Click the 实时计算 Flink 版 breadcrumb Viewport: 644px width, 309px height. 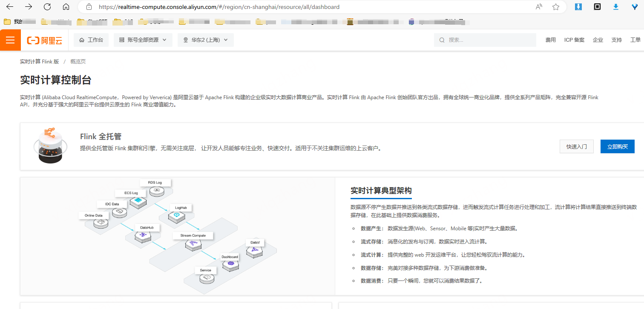39,62
